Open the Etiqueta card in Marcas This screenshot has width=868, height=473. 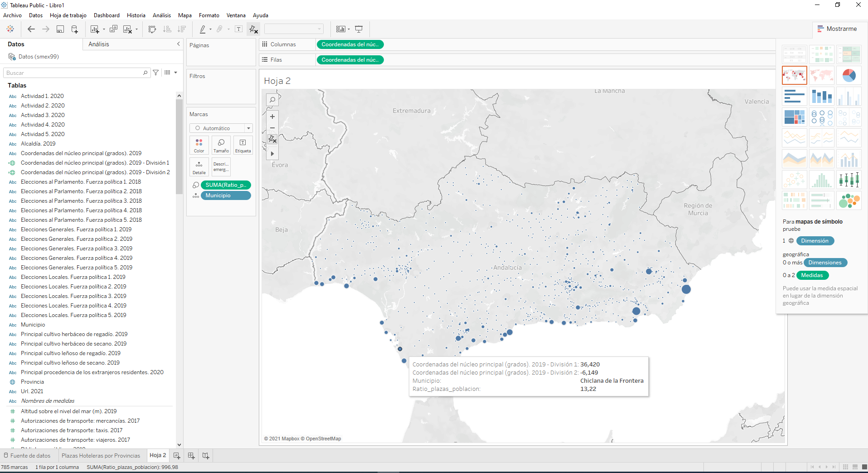(x=243, y=145)
